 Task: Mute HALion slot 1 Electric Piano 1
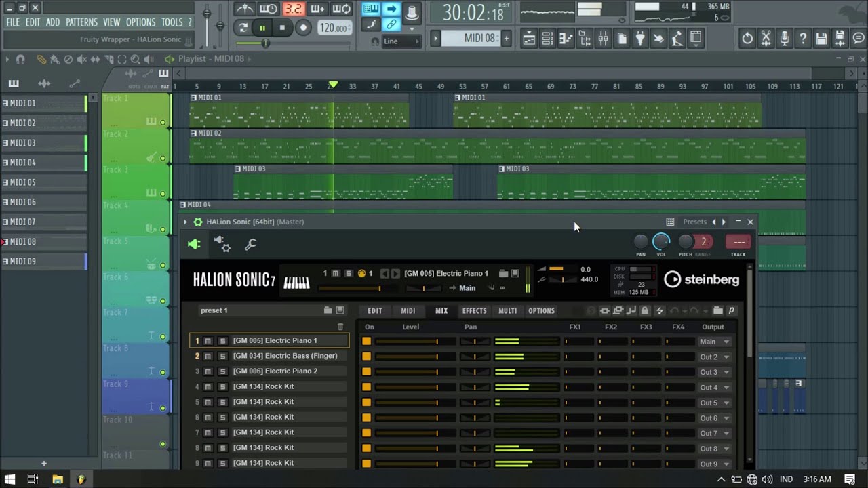coord(208,341)
